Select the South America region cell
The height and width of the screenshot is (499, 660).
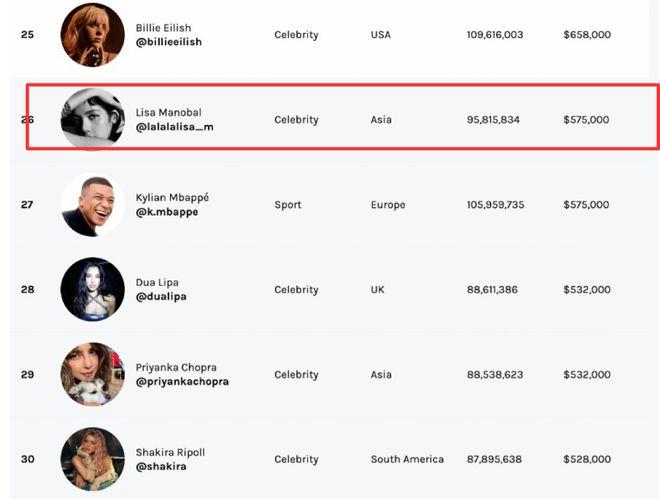[x=407, y=459]
